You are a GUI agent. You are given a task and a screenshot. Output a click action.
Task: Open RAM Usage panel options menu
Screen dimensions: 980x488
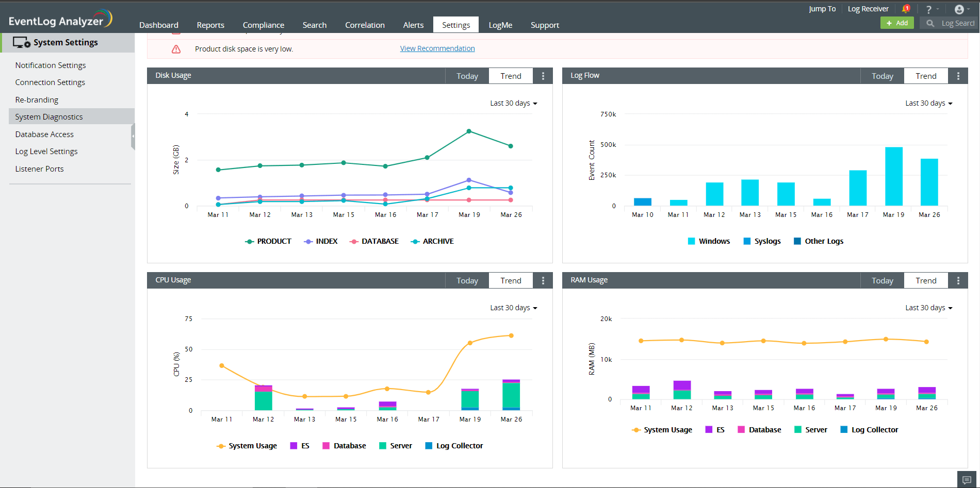point(958,281)
